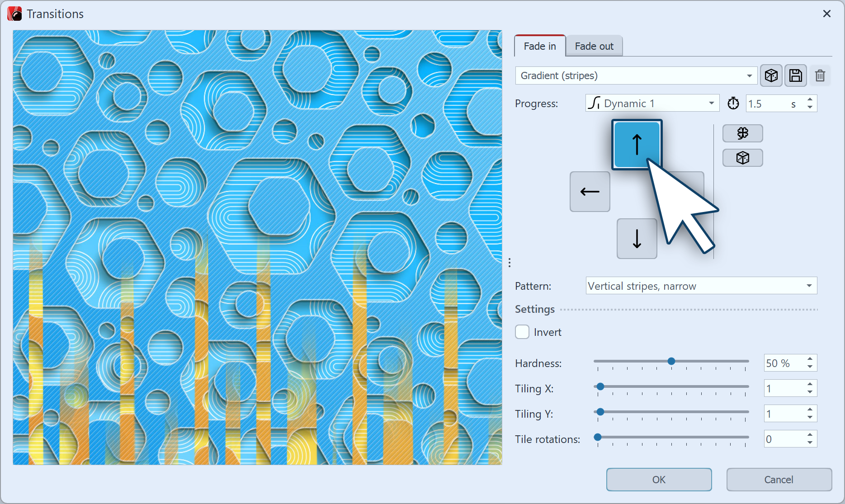Click the Hardness slider handle

click(671, 361)
